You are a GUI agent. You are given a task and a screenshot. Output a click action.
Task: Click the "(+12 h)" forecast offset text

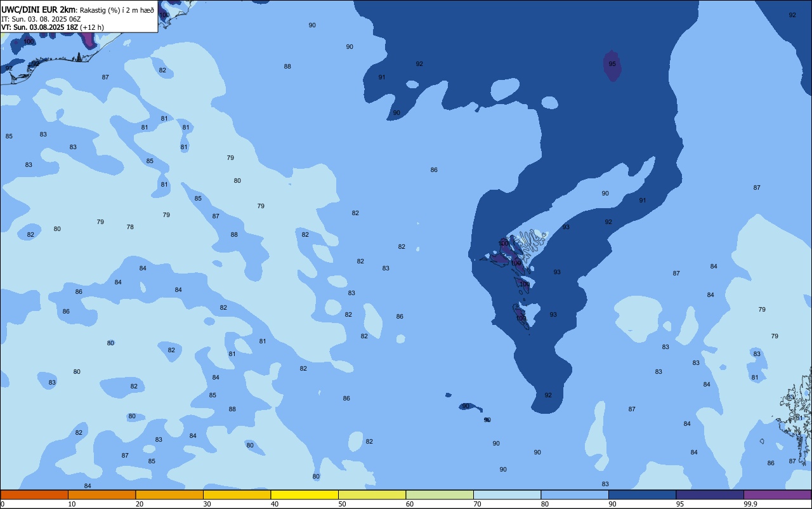coord(92,27)
